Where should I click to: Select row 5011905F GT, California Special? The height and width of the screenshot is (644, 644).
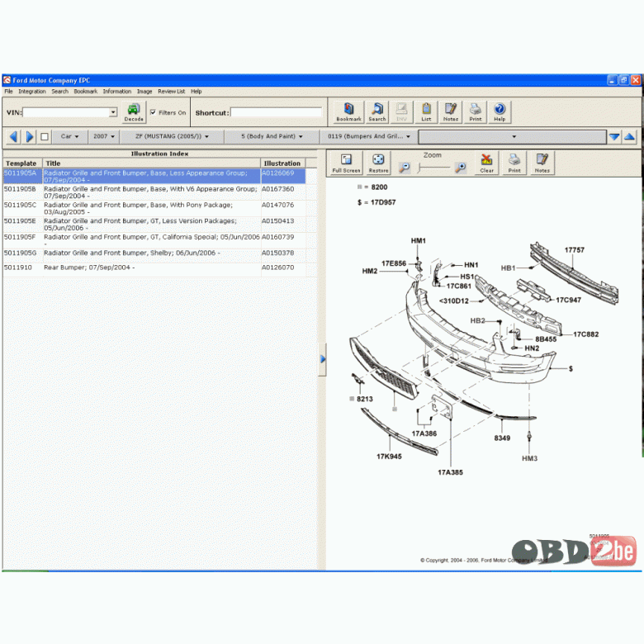click(x=154, y=240)
